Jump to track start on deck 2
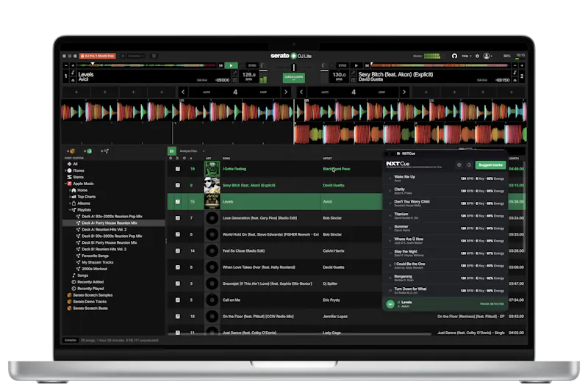Viewport: 588px width, 387px height. coord(367,65)
